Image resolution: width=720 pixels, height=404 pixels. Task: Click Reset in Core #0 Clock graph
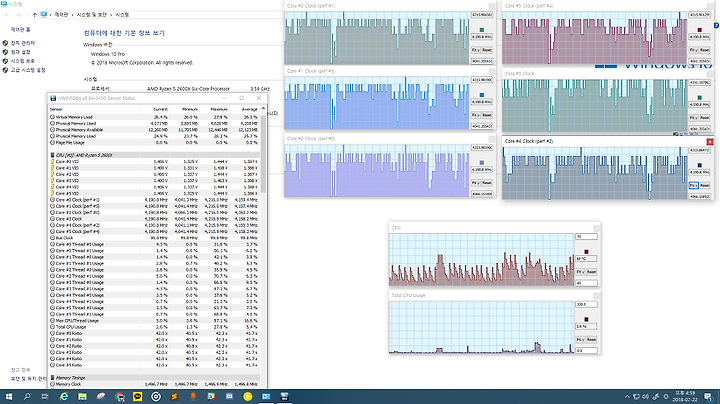tap(487, 50)
